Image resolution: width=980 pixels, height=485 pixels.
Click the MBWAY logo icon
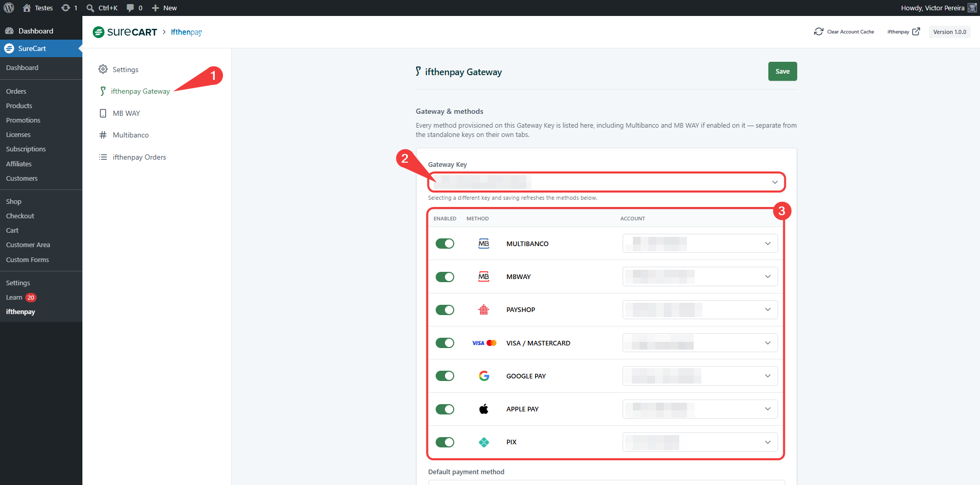484,276
